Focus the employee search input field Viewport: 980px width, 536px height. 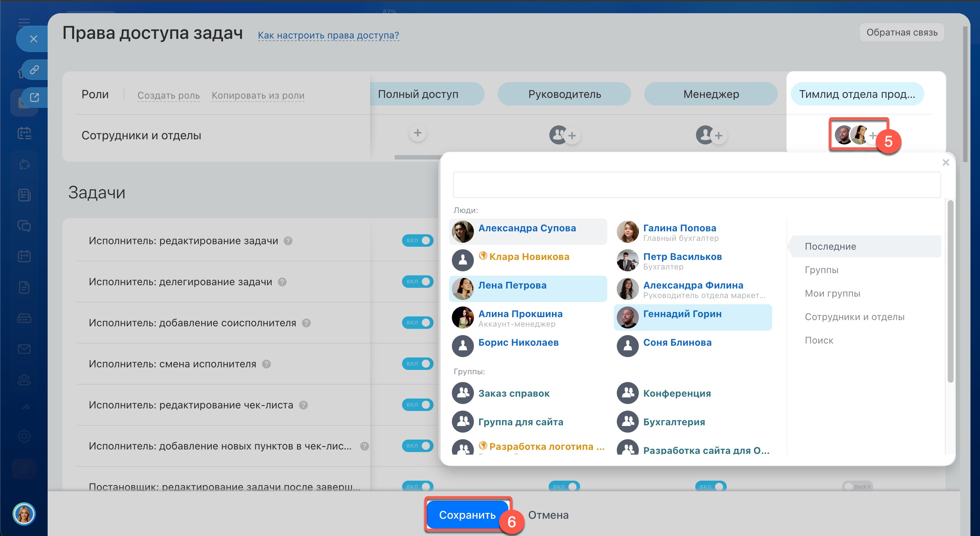click(x=696, y=185)
